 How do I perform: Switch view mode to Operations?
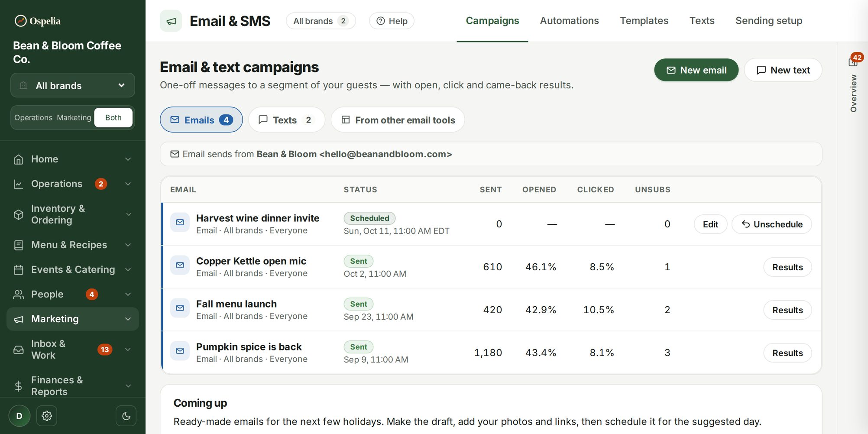(33, 118)
